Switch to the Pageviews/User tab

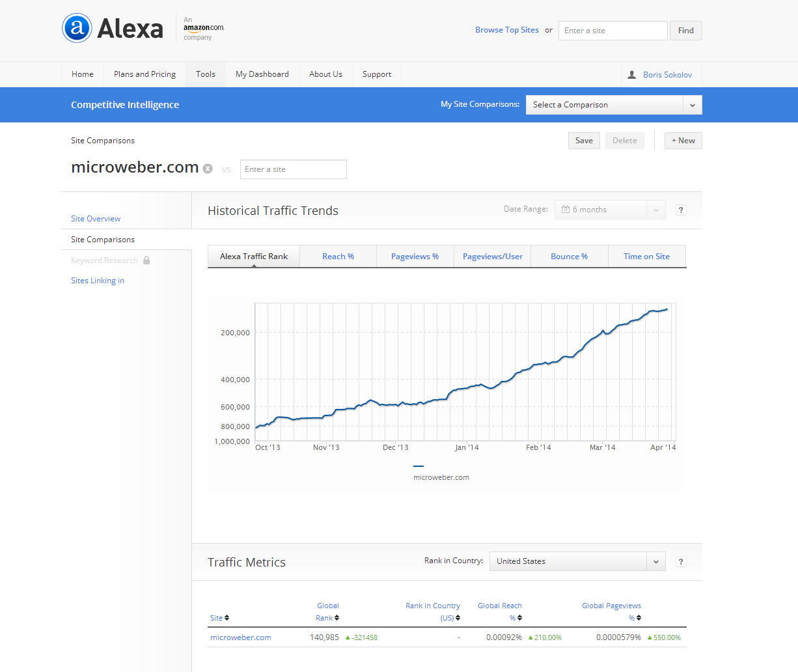click(x=493, y=257)
